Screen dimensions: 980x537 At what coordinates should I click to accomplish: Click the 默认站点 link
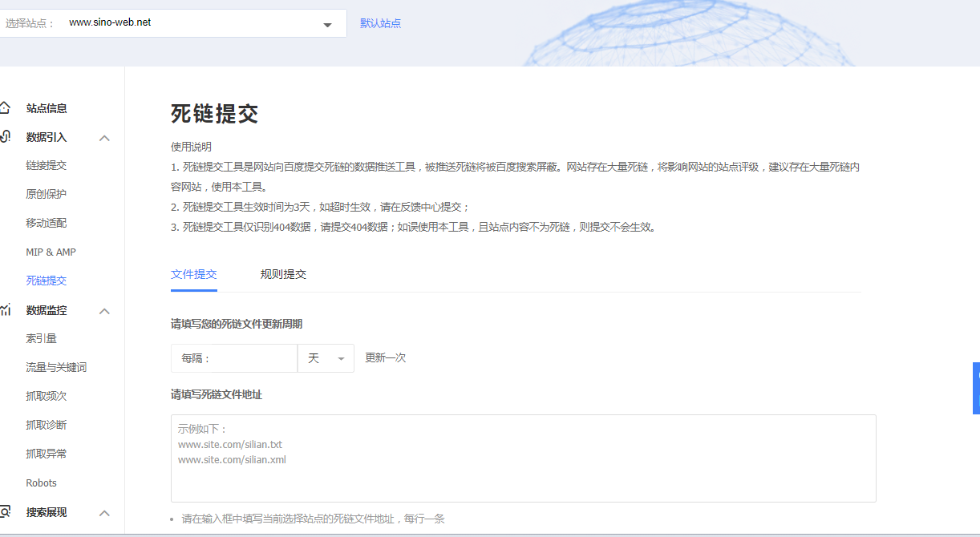[x=380, y=23]
